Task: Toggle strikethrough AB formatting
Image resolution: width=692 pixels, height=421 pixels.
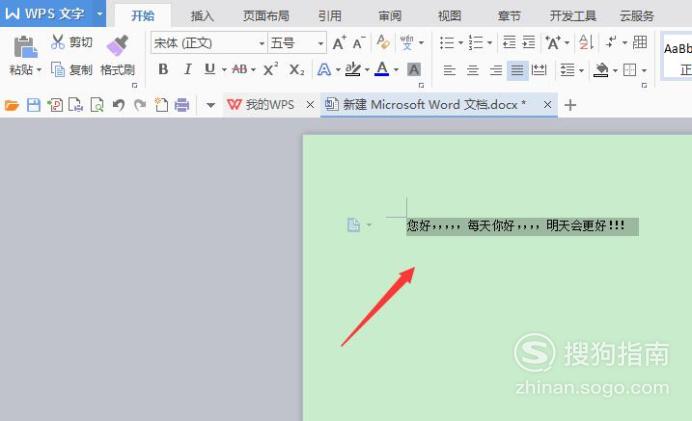Action: (240, 69)
